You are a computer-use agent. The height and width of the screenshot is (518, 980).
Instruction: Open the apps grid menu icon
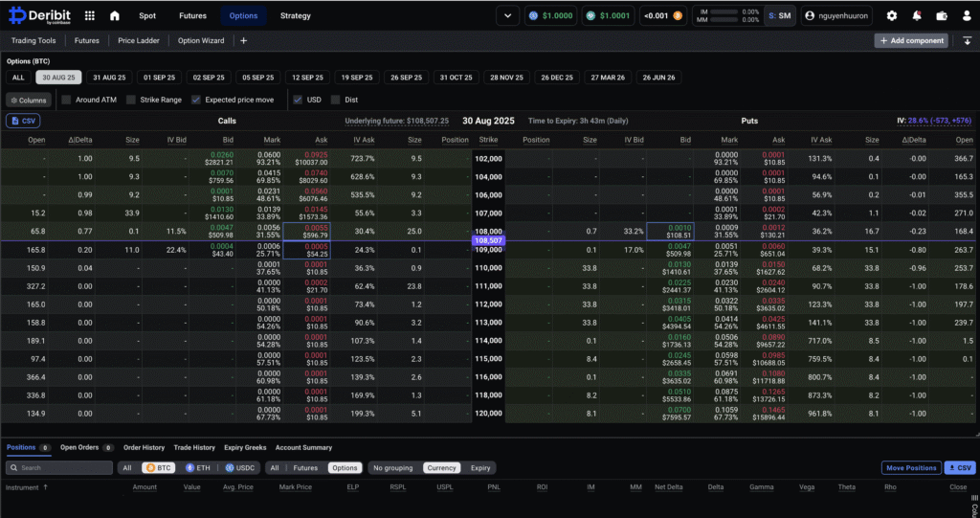pos(90,16)
